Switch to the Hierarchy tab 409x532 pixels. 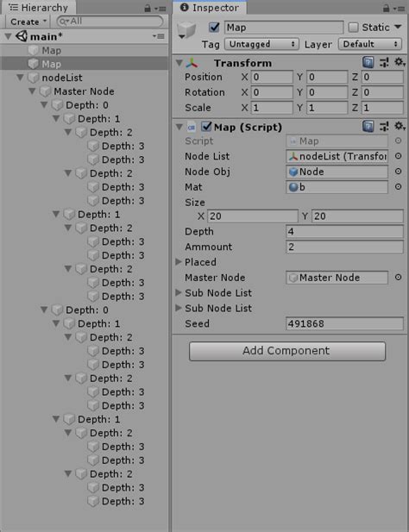[x=38, y=8]
